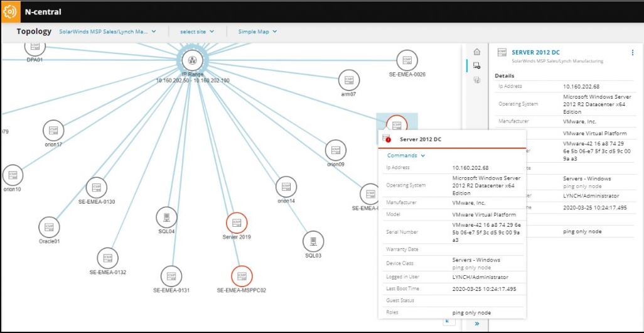This screenshot has width=644, height=333.
Task: Click popup Device Class Servers - Windows
Action: coord(476,260)
